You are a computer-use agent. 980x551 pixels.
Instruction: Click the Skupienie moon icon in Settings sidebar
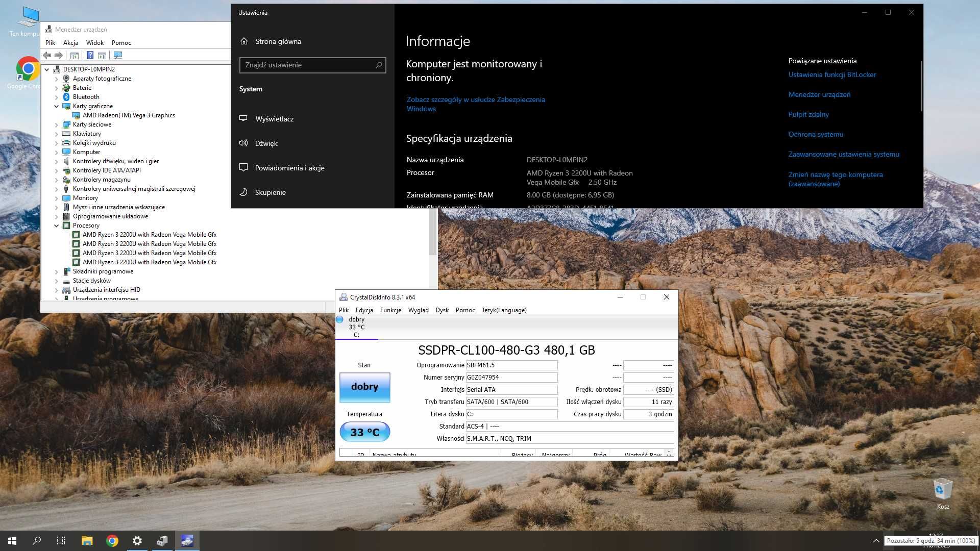(x=243, y=192)
